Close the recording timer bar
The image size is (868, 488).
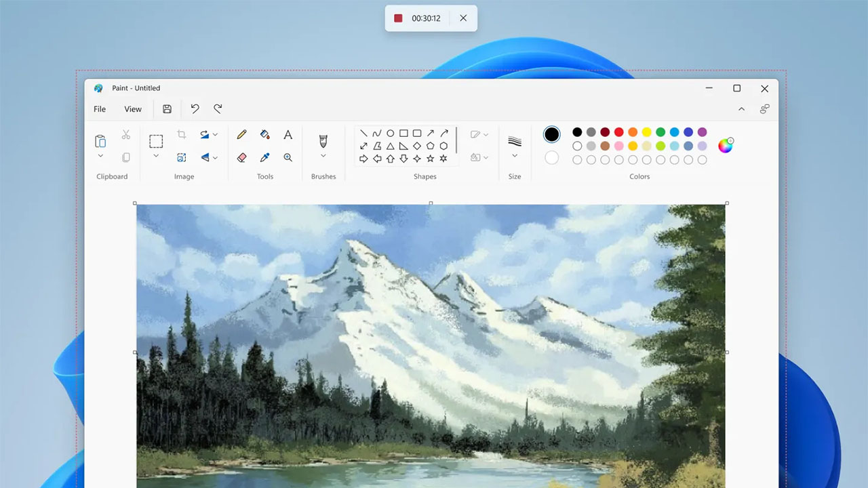[463, 18]
